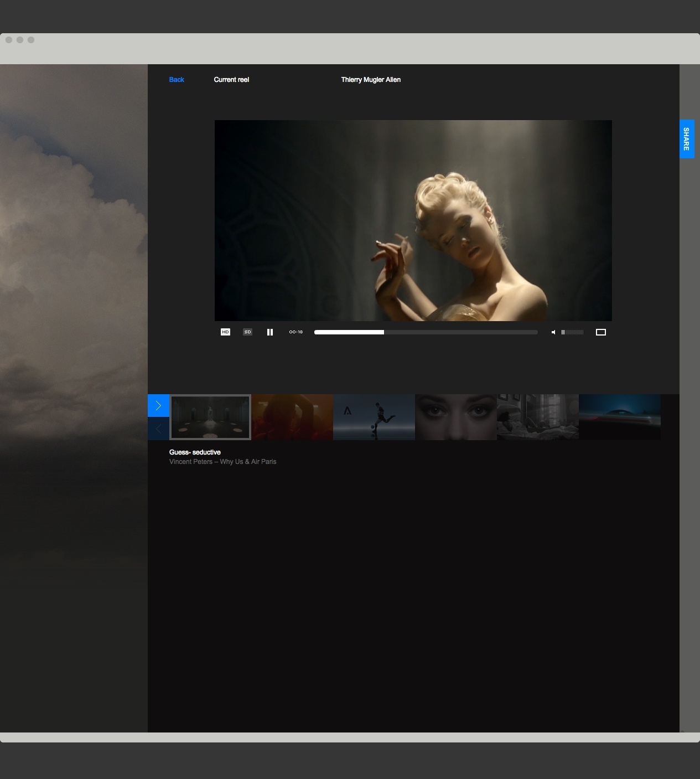Viewport: 700px width, 779px height.
Task: Adjust the volume level bar
Action: pyautogui.click(x=573, y=332)
